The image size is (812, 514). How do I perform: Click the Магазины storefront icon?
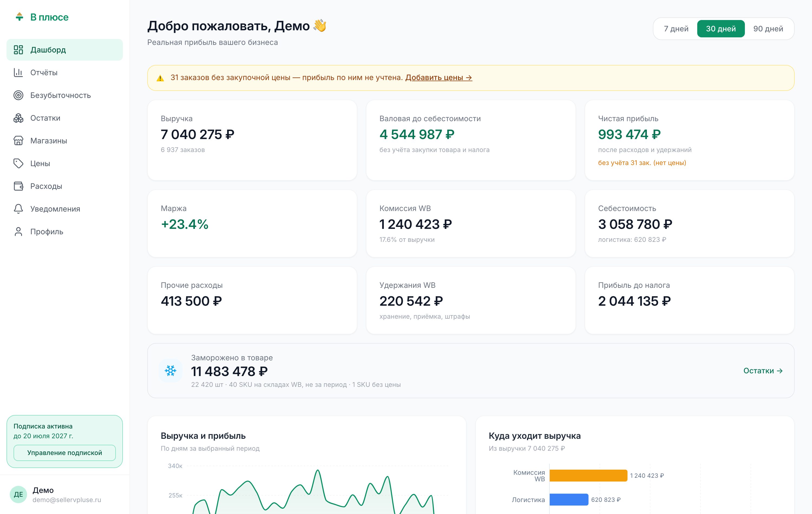click(18, 141)
